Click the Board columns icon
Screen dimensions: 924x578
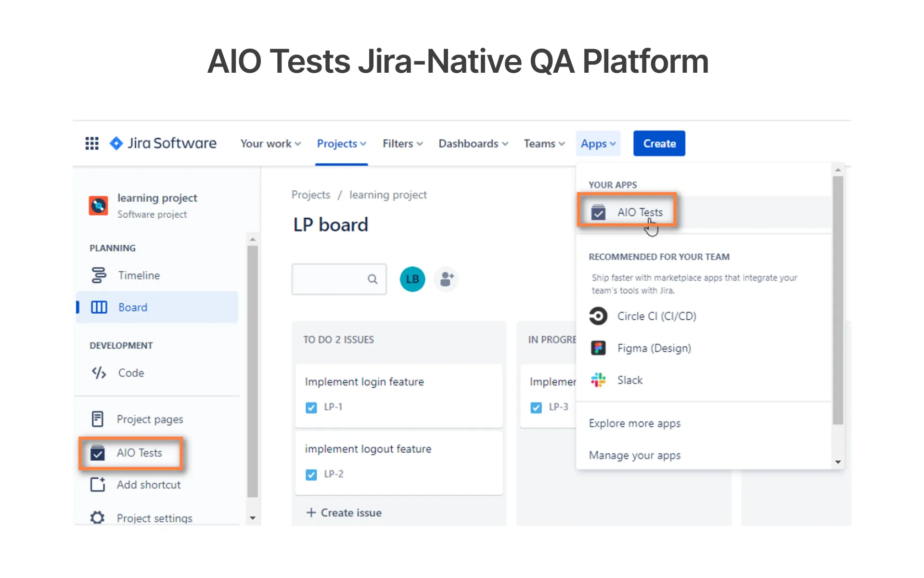click(99, 307)
